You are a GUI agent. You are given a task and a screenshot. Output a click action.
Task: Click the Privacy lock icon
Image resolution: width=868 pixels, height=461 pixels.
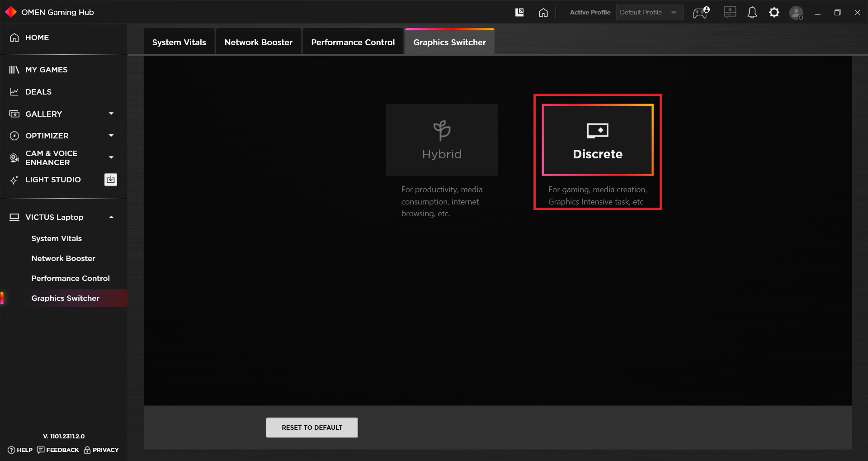87,450
